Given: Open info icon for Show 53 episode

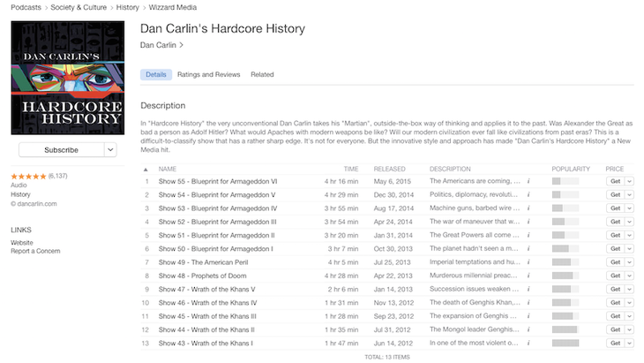Looking at the screenshot, I should [528, 208].
